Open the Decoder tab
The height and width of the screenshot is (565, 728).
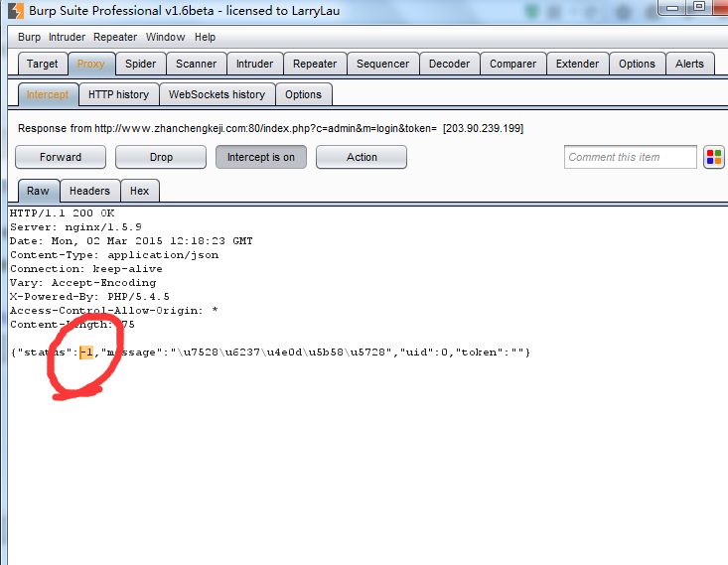(x=450, y=64)
